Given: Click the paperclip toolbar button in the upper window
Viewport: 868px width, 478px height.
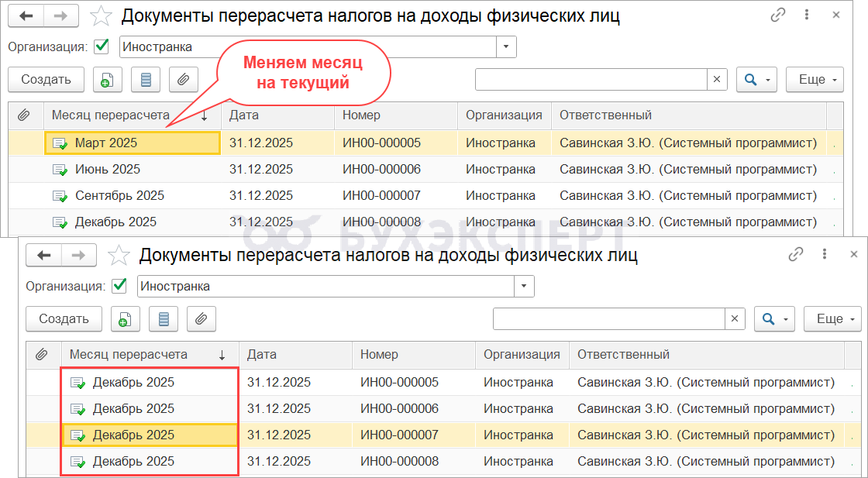Looking at the screenshot, I should coord(183,79).
